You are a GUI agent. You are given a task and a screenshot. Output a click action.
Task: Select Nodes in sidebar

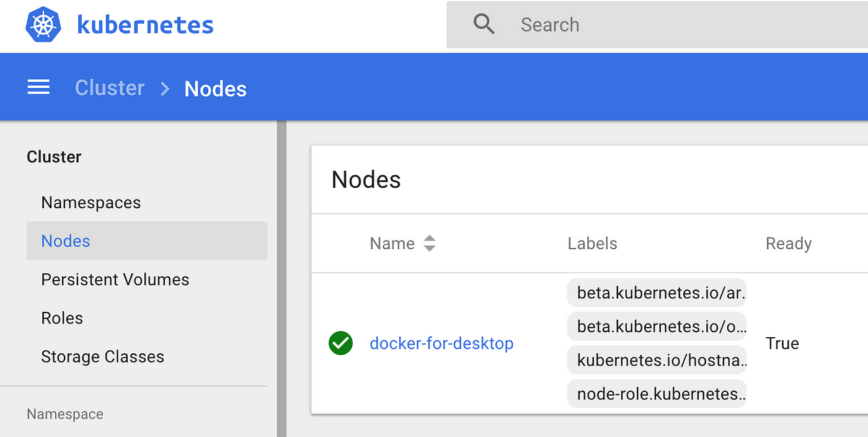click(147, 241)
